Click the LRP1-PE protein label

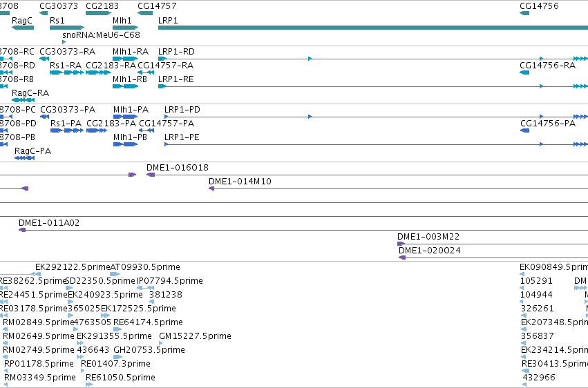(182, 137)
